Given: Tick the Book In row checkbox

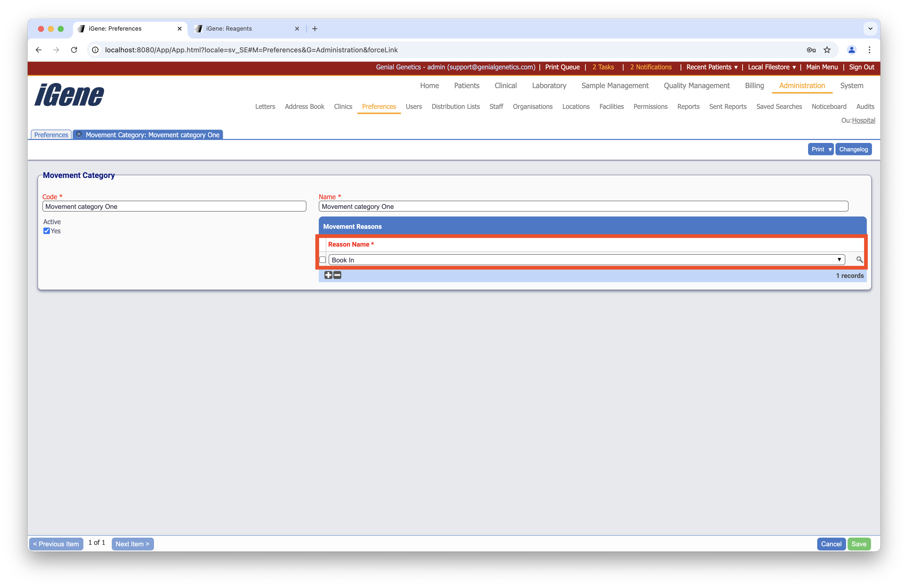Looking at the screenshot, I should 322,260.
